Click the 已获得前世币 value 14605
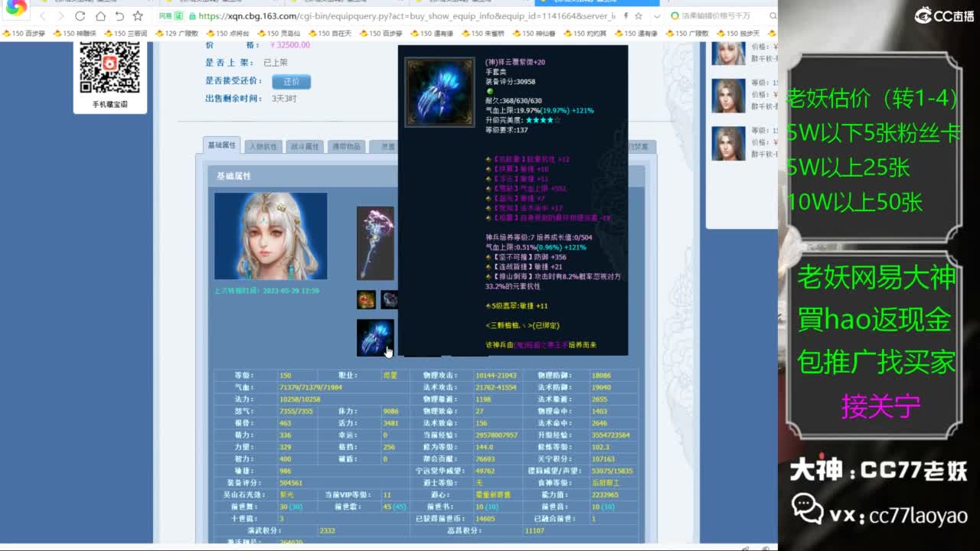The image size is (980, 551). (485, 519)
